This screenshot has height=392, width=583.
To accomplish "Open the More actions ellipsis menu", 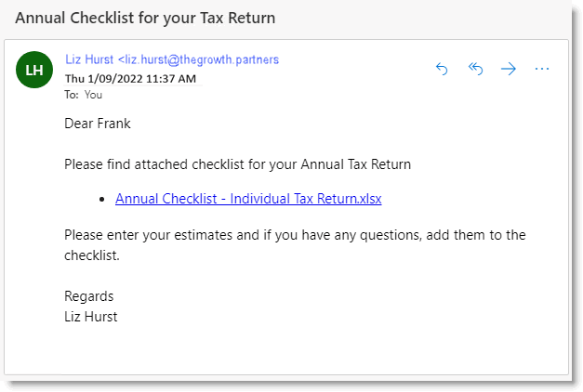I will 543,69.
